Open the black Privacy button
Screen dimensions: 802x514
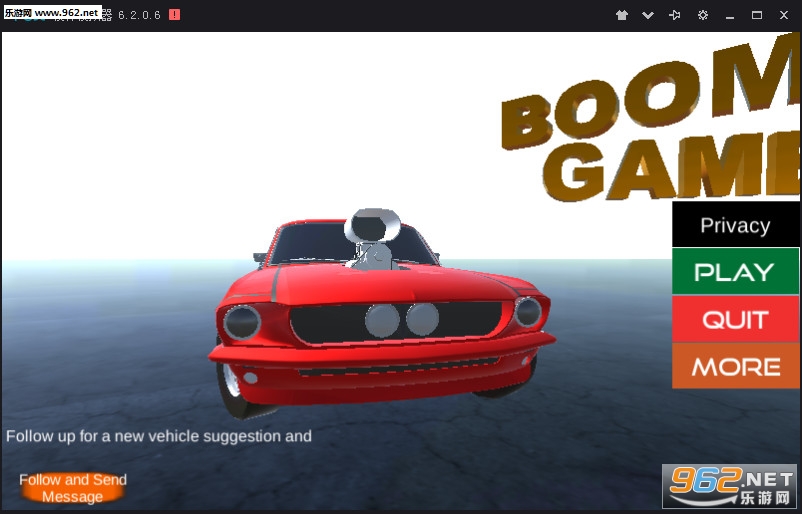(735, 225)
